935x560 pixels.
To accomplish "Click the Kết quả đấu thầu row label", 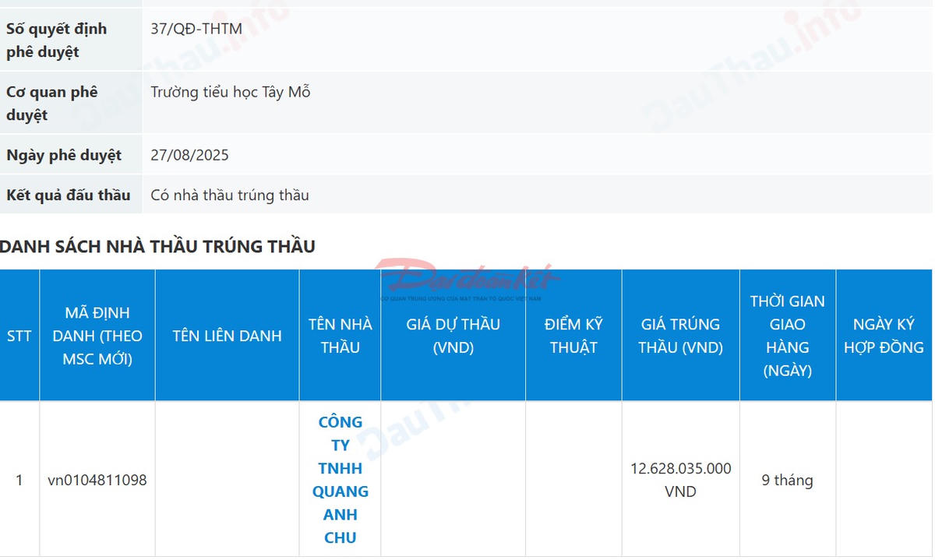I will coord(67,195).
